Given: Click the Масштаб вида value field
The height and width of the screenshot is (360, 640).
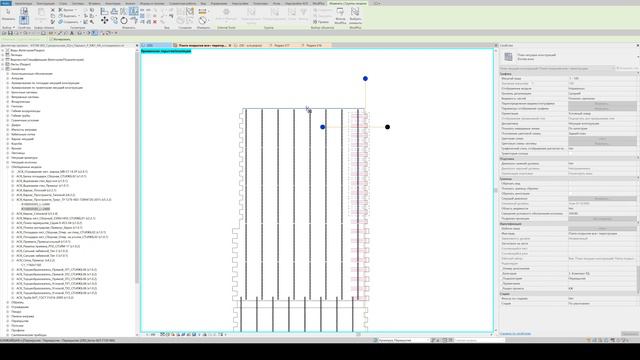Looking at the screenshot, I should click(x=602, y=78).
